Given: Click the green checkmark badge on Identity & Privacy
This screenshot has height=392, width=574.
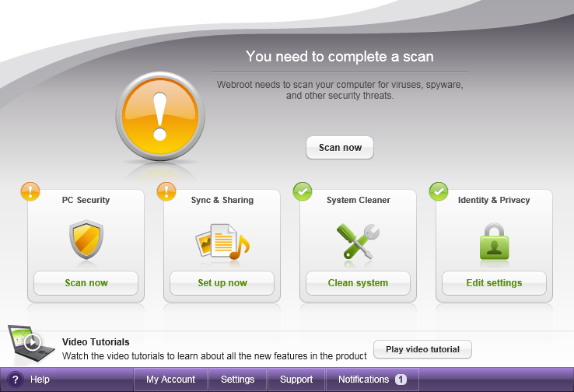Looking at the screenshot, I should point(439,191).
